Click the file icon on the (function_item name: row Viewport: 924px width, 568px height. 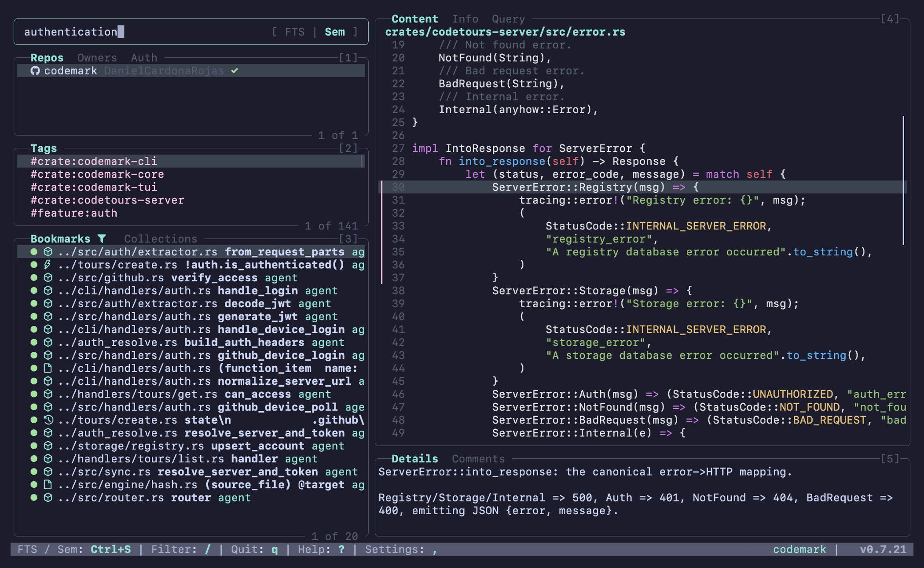coord(48,368)
